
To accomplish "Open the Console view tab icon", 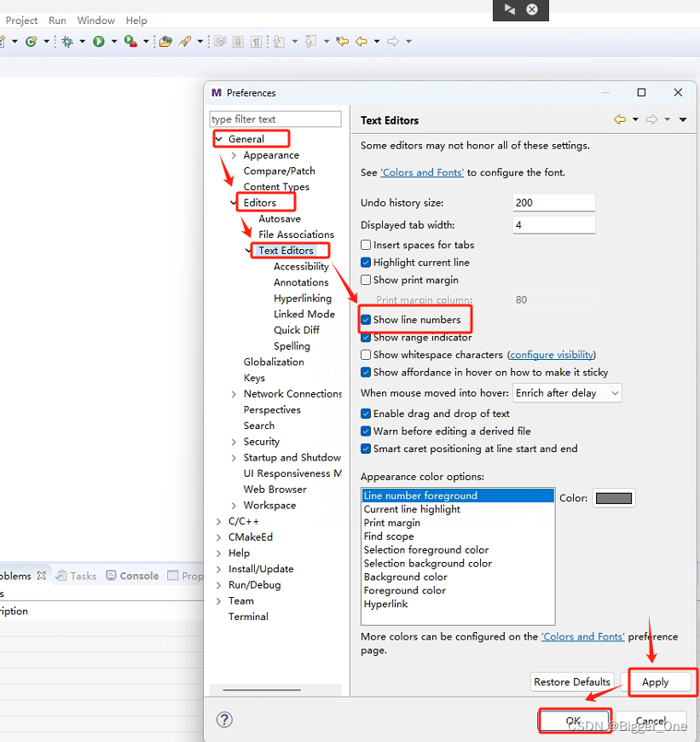I will tap(112, 575).
